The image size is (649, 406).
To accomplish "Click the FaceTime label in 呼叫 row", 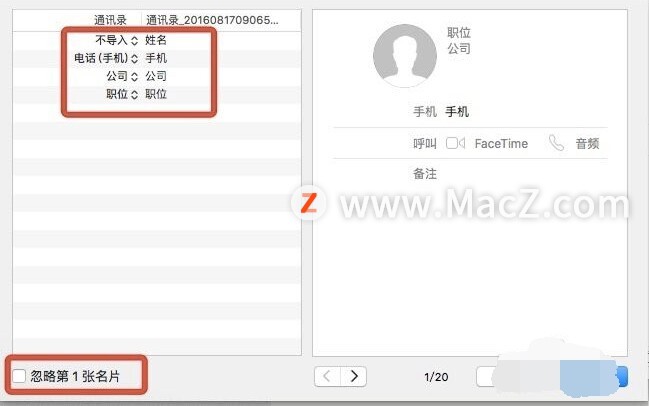I will (501, 144).
